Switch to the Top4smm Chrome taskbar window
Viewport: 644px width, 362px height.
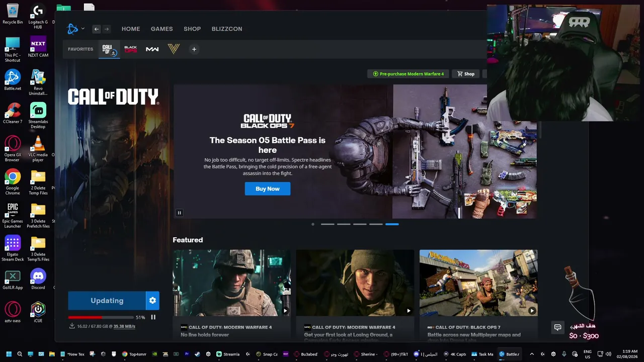(x=134, y=354)
